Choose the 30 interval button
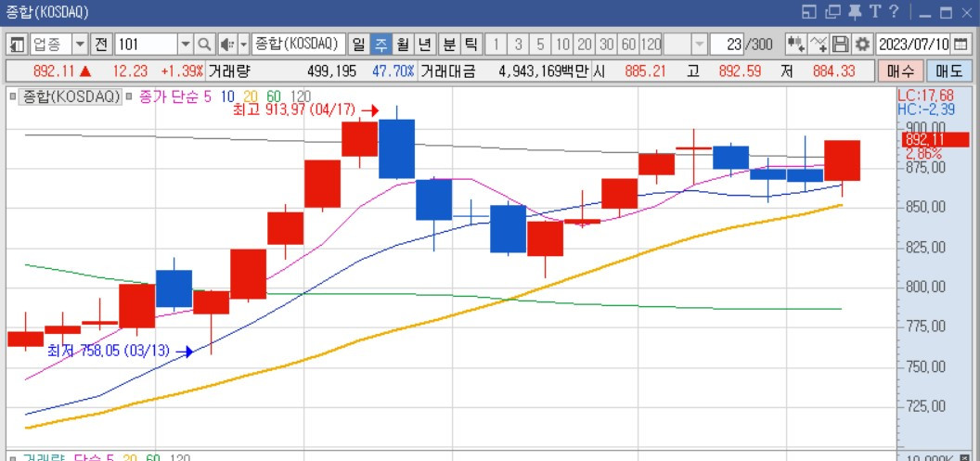Image resolution: width=980 pixels, height=461 pixels. (607, 45)
